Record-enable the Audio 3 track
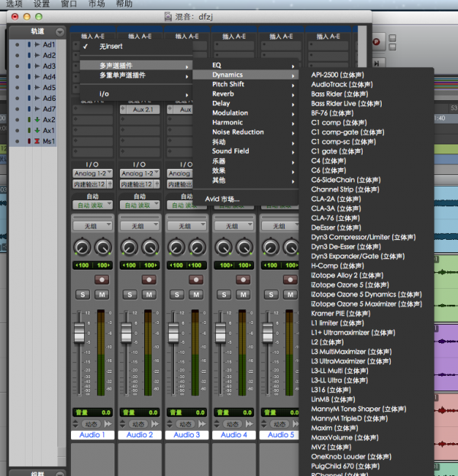The image size is (458, 476). click(x=196, y=280)
